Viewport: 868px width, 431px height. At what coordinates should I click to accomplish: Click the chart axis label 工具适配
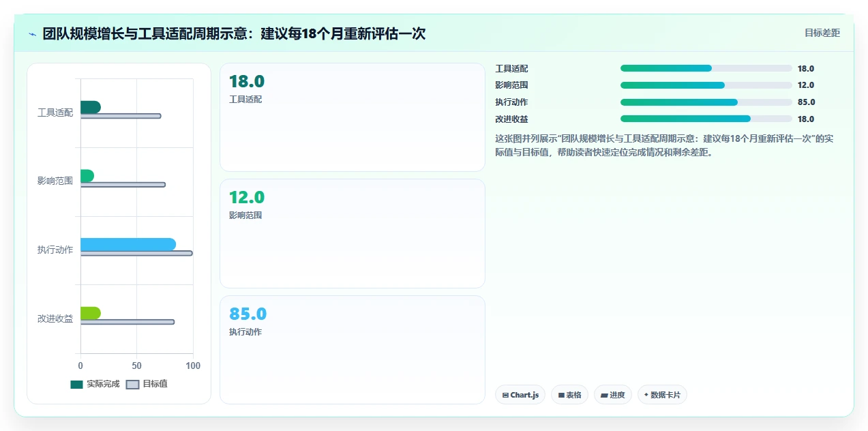point(55,113)
